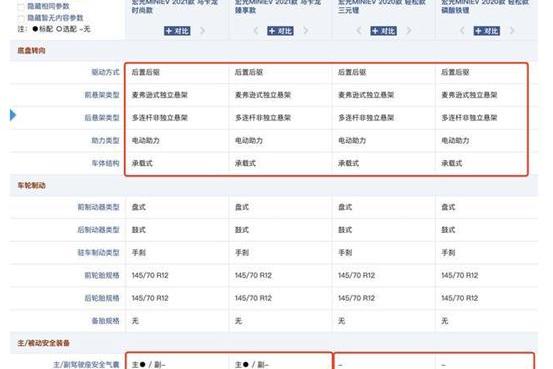The image size is (553, 369).
Task: Move the 磷酸铁锂 column left with its arrow
Action: click(462, 31)
